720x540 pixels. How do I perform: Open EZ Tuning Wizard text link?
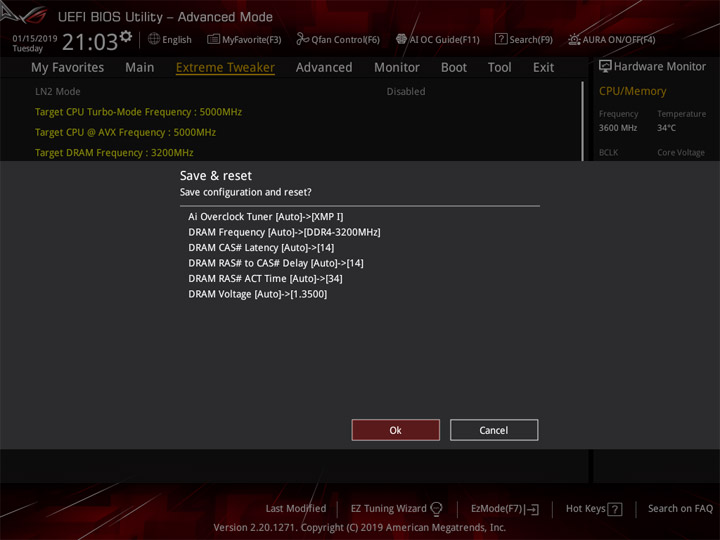388,508
